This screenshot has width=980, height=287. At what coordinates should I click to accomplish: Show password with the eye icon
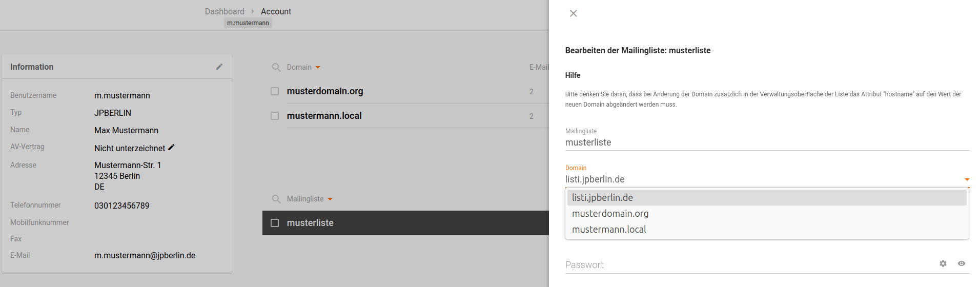[x=962, y=263]
